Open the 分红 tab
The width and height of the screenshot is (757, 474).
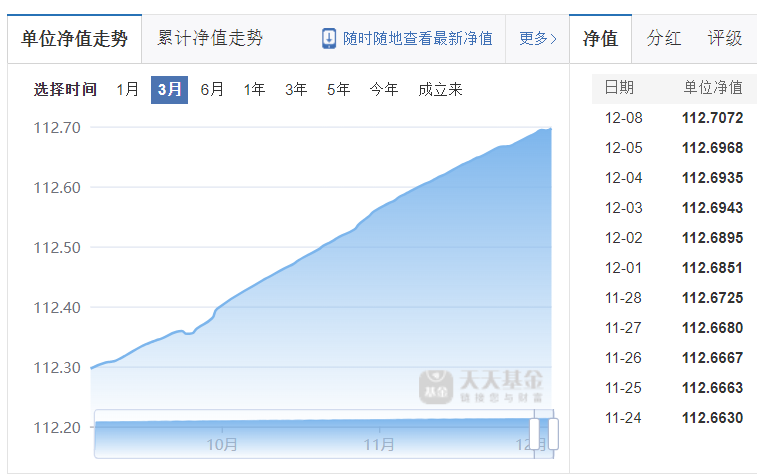click(x=664, y=38)
